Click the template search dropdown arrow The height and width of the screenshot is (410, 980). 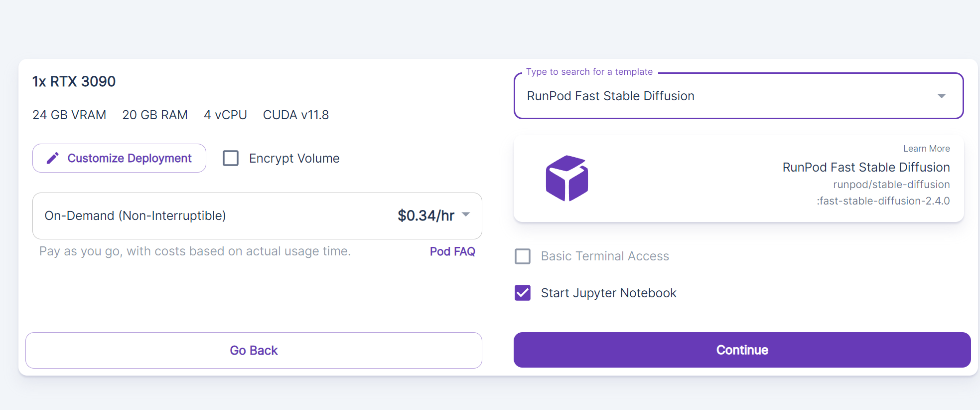tap(941, 96)
